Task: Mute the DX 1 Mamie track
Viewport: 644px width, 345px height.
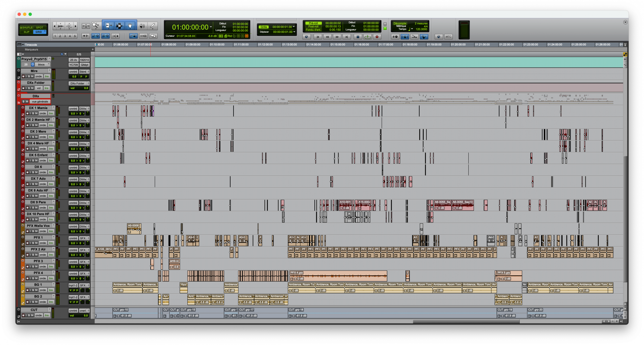Action: (x=36, y=113)
